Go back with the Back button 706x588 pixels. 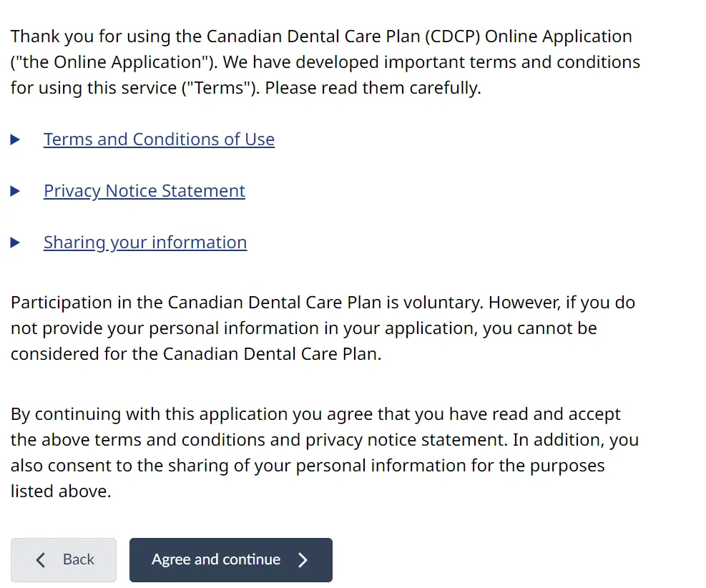[x=64, y=559]
